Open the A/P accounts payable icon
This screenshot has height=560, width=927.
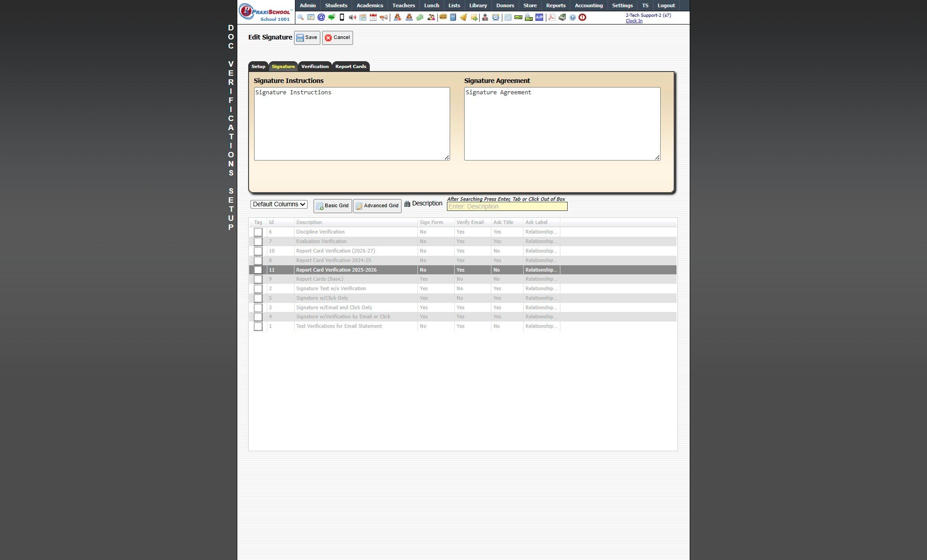[x=539, y=17]
